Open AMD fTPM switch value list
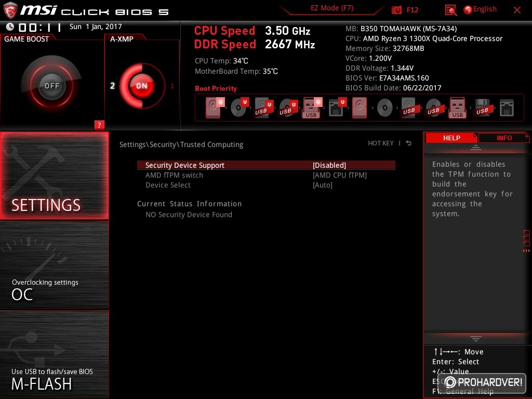The height and width of the screenshot is (399, 532). pos(340,175)
